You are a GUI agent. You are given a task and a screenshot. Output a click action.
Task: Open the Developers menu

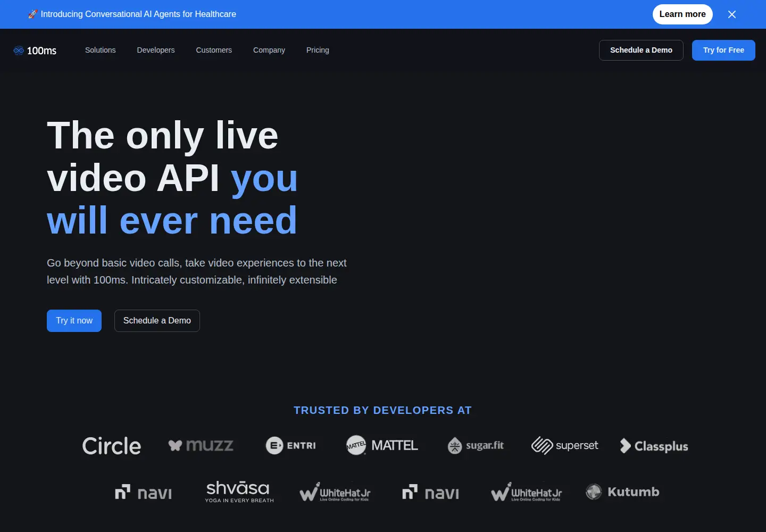tap(156, 50)
